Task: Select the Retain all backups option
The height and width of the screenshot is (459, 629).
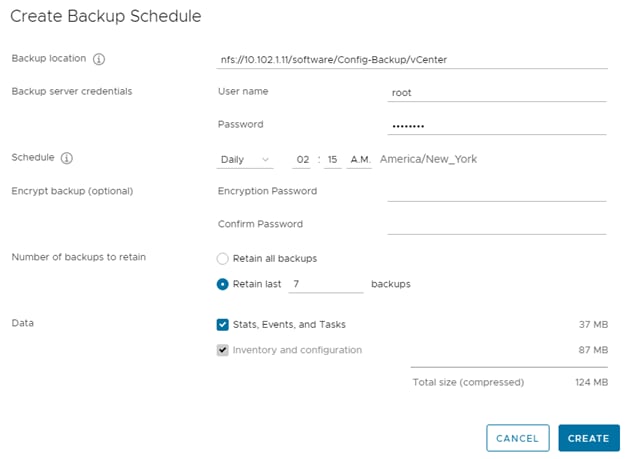Action: pos(223,258)
